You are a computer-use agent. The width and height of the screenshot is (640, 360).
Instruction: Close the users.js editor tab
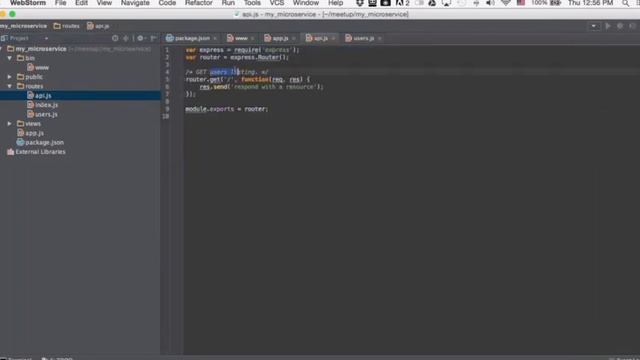[x=380, y=38]
